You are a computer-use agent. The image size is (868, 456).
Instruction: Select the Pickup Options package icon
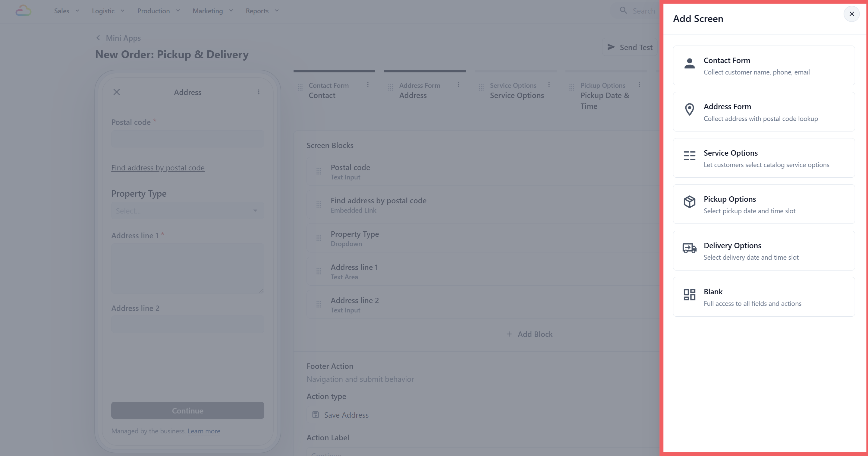(x=689, y=202)
